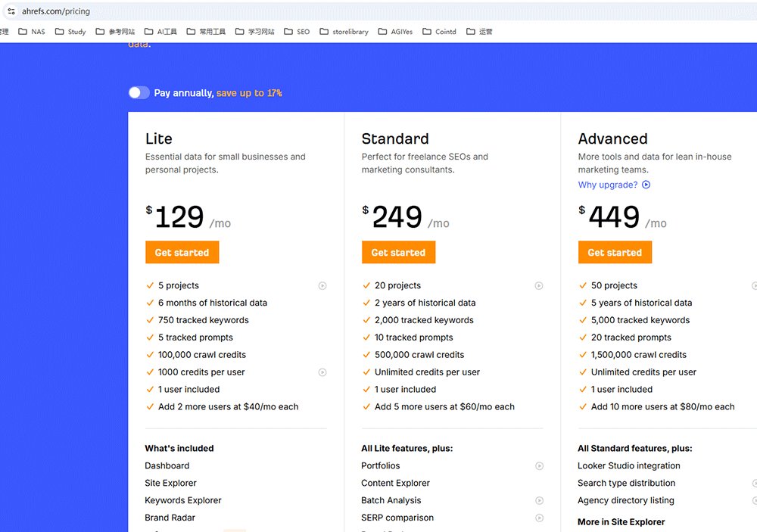Screen dimensions: 757x532
Task: Click 'More in Site Explorer' heading
Action: 621,522
